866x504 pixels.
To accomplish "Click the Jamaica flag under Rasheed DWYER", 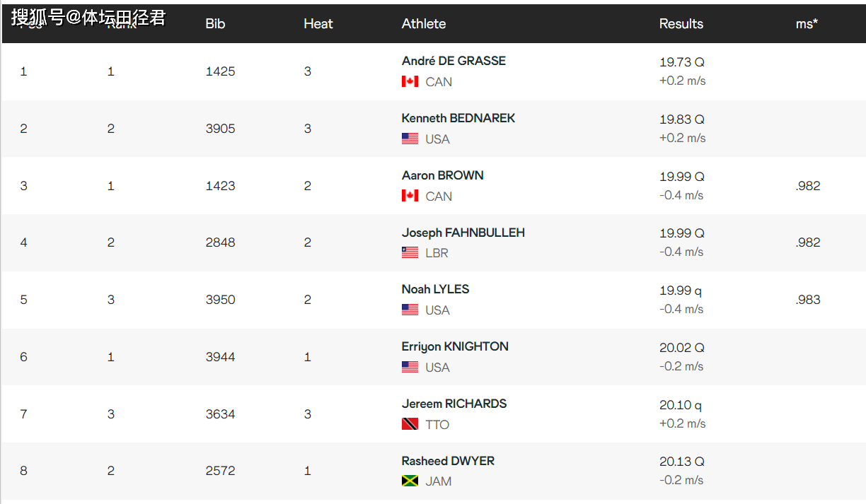I will (410, 481).
